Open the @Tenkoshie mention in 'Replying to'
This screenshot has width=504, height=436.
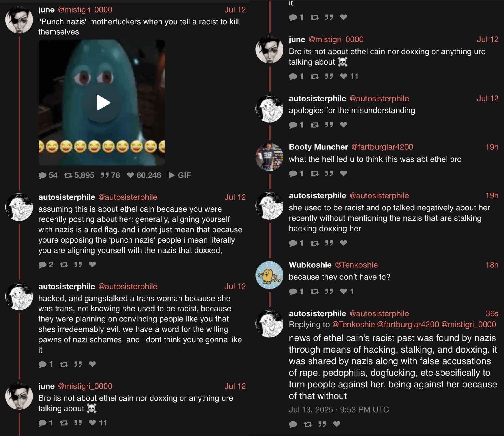353,325
